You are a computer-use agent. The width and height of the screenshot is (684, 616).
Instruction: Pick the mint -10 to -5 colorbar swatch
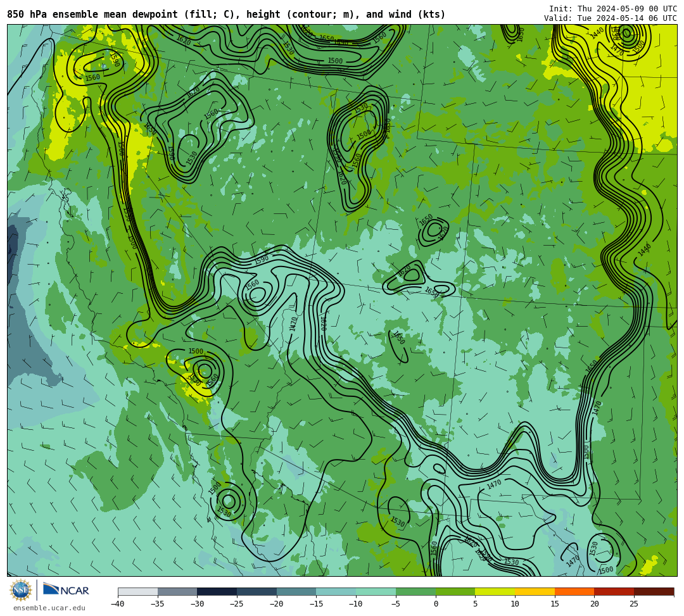pyautogui.click(x=376, y=591)
